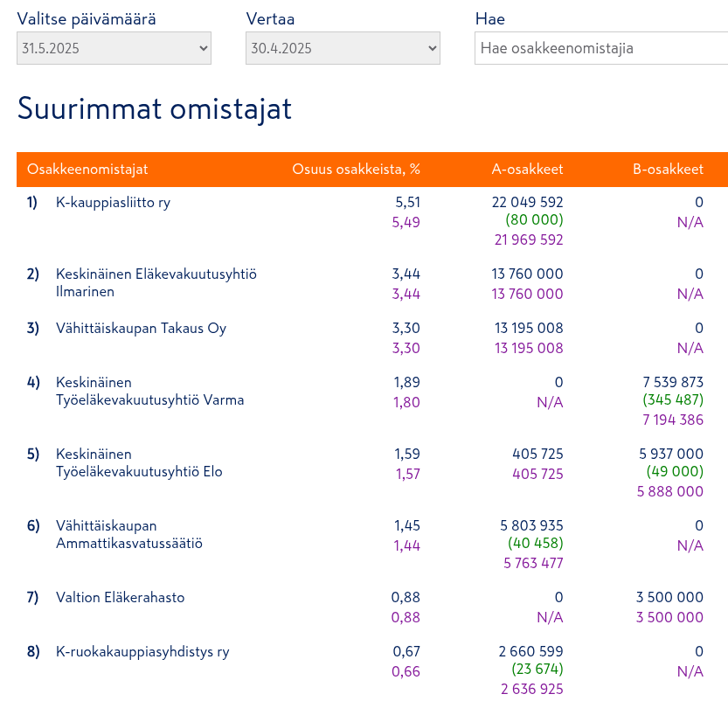The height and width of the screenshot is (708, 728).
Task: Click the green (49 000) change for Elo
Action: point(675,472)
